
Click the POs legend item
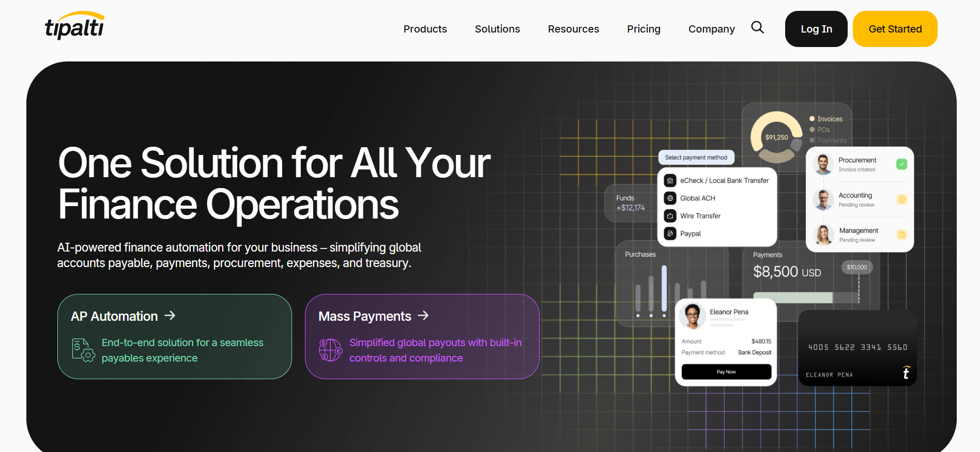coord(820,130)
